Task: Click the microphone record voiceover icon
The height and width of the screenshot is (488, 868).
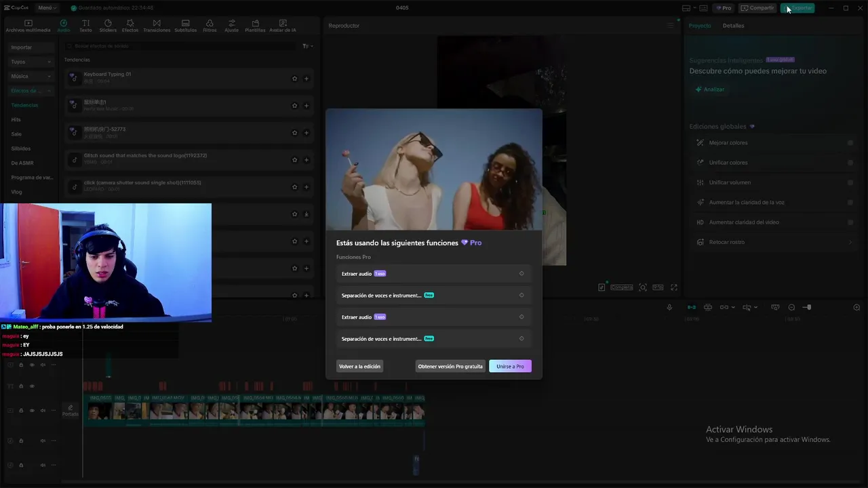Action: click(x=669, y=308)
